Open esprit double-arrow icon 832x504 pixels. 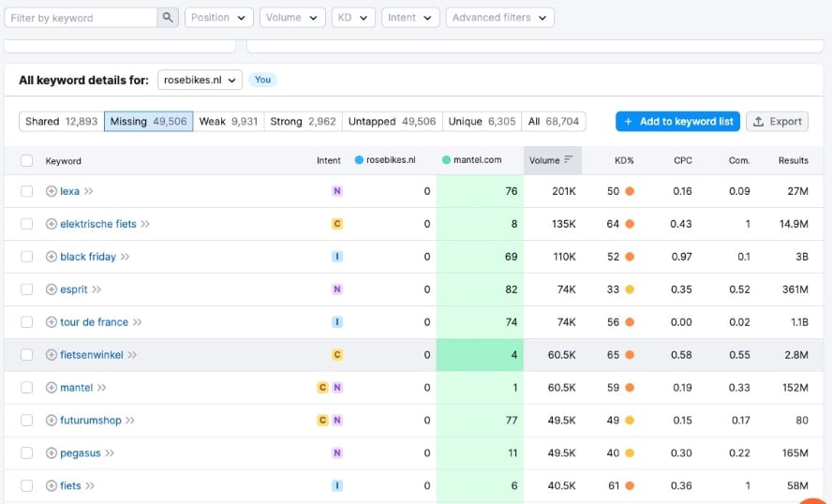97,289
